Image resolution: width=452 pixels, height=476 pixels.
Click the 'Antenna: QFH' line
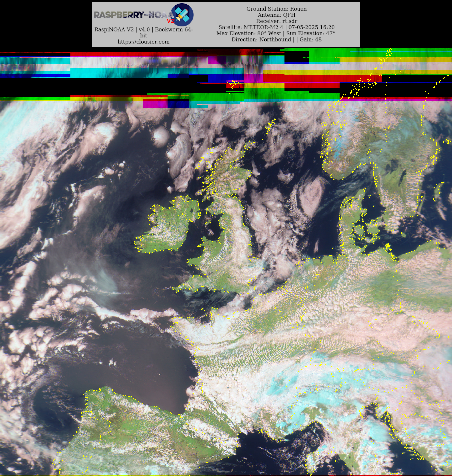click(x=277, y=15)
